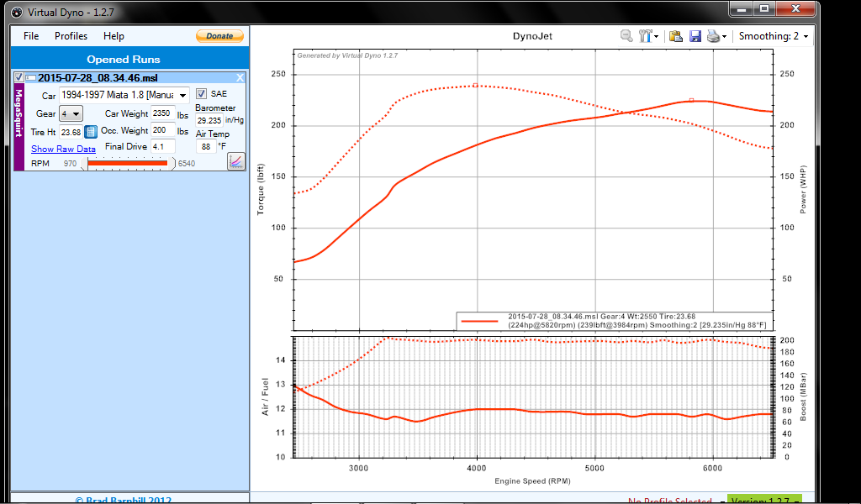Open the graph tools wrench icon
Screen dimensions: 861x504
click(x=647, y=36)
